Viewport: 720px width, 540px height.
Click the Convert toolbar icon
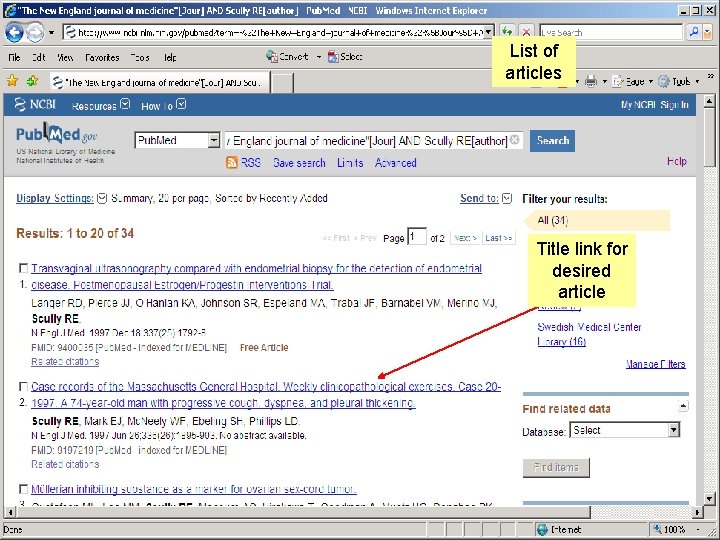click(x=271, y=56)
